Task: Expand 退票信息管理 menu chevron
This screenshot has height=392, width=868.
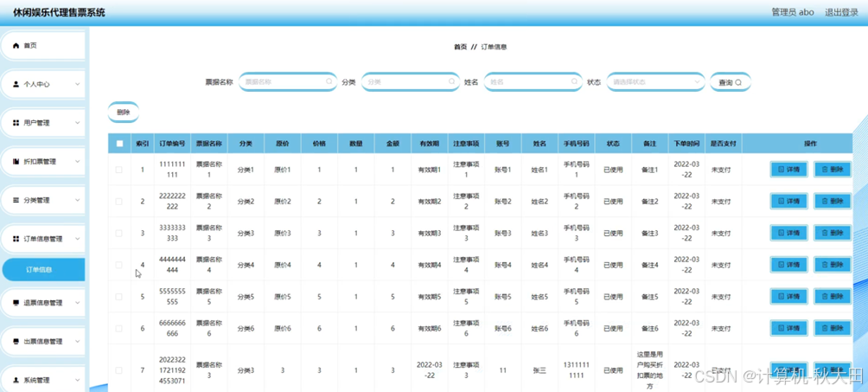Action: pos(78,303)
